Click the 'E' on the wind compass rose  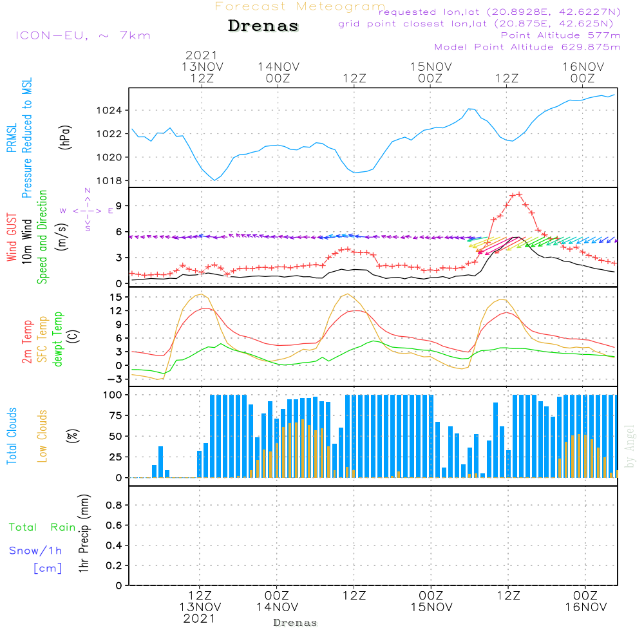pos(111,211)
